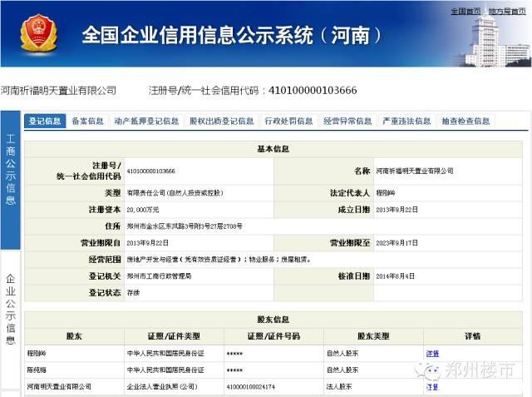The height and width of the screenshot is (397, 532).
Task: Click the 基本信息 section header
Action: tap(273, 149)
